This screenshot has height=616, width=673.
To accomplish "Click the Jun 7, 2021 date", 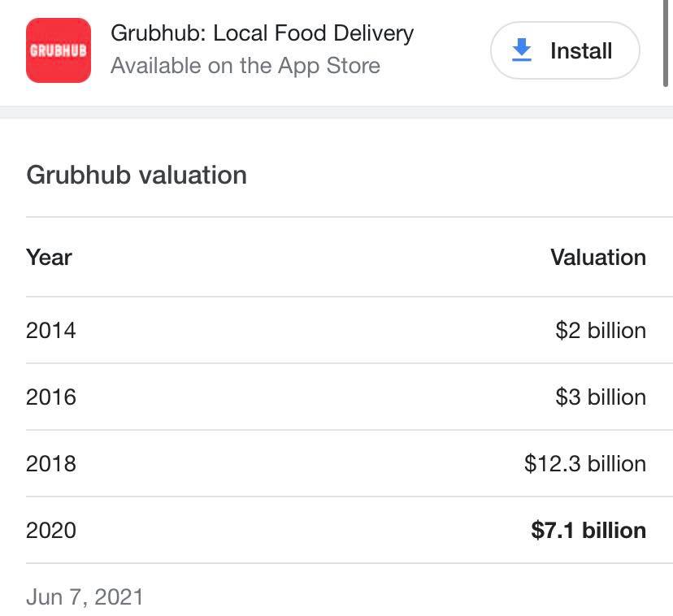I will [85, 597].
